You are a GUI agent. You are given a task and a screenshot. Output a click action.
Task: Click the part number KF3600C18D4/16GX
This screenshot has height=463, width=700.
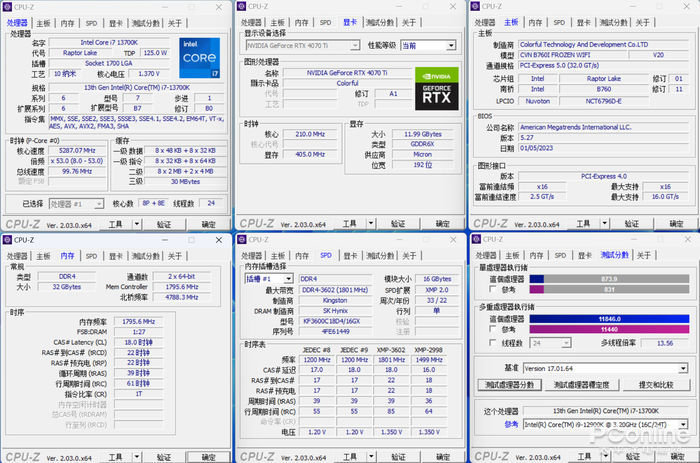pos(335,321)
